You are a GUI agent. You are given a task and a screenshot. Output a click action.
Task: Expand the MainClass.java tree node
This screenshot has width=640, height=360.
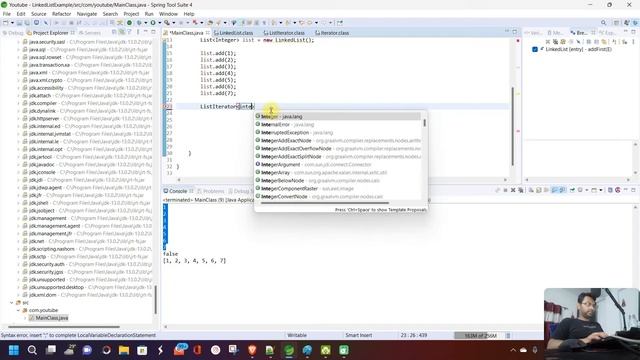[25, 318]
